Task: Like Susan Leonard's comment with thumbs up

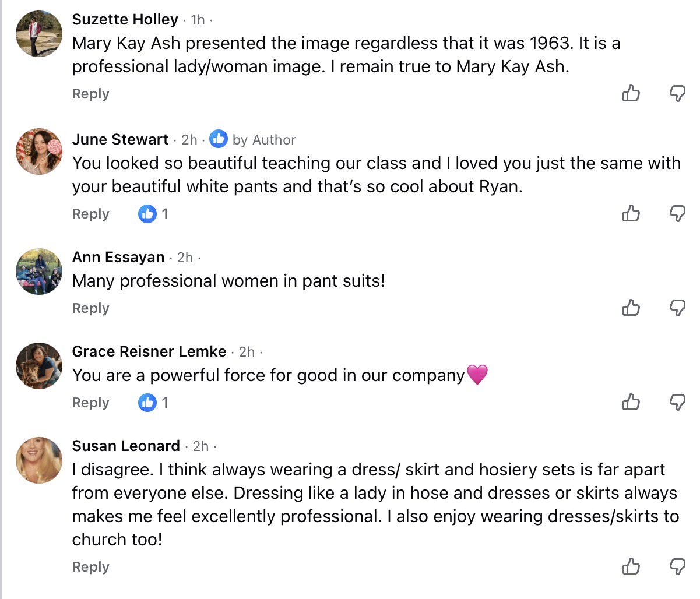Action: tap(631, 566)
